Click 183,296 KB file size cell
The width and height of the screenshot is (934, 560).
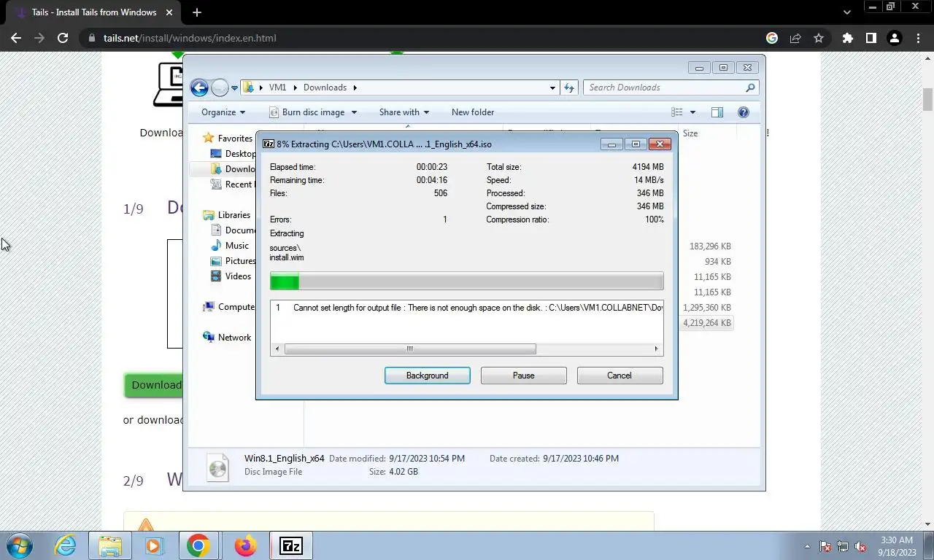[x=710, y=246]
